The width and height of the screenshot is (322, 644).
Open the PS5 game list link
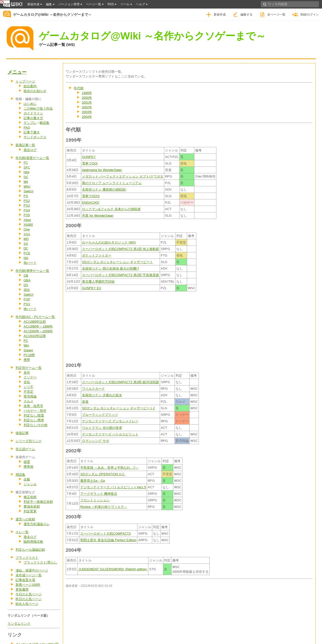tap(27, 215)
